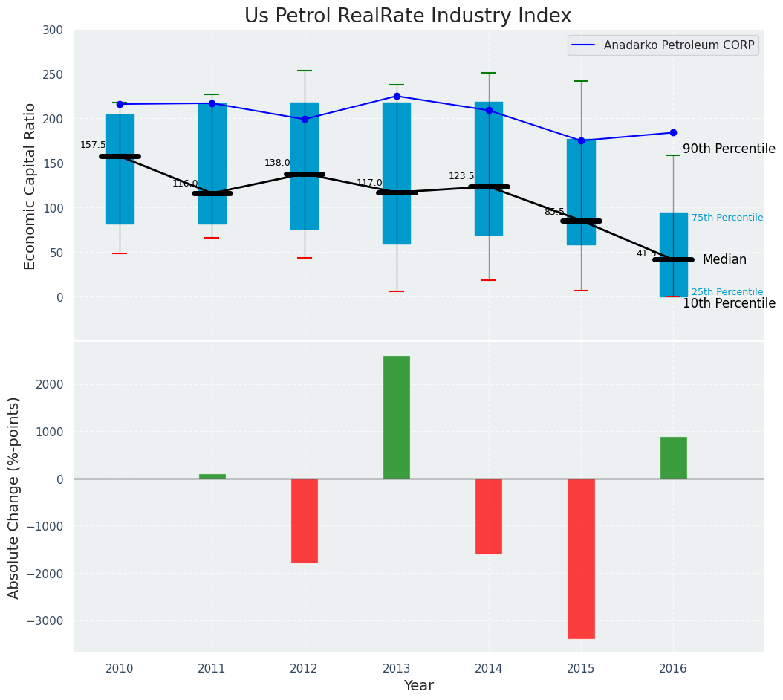Screen dimensions: 783x700
Task: Select the red 2015 absolute change bar
Action: pos(581,558)
